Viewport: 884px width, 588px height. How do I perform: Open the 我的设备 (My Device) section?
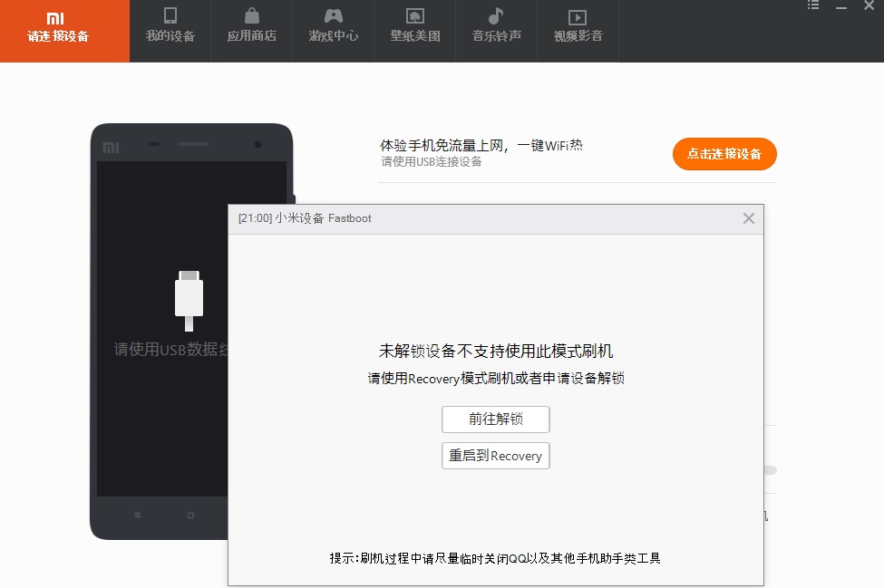pos(170,26)
